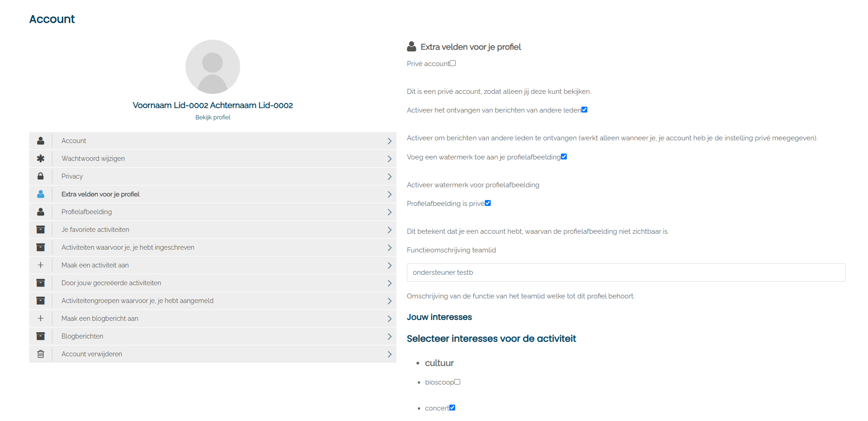
Task: Click the chevron arrow on the Account row
Action: point(390,141)
